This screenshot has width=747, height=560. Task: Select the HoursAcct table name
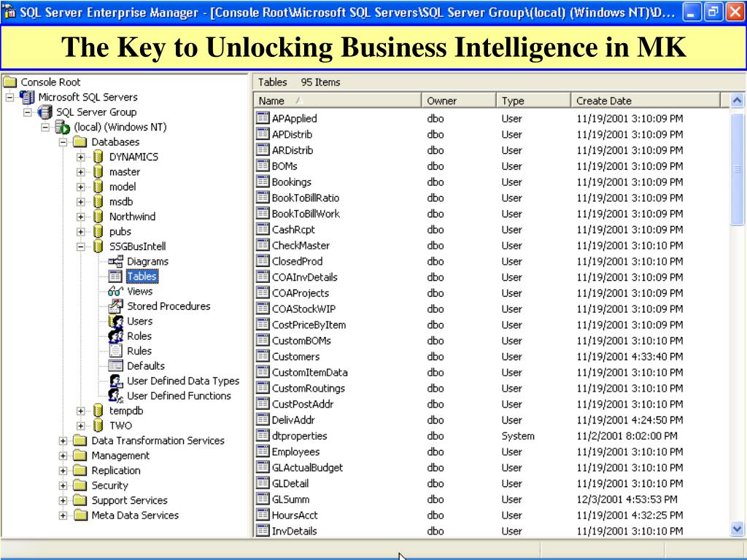(295, 515)
